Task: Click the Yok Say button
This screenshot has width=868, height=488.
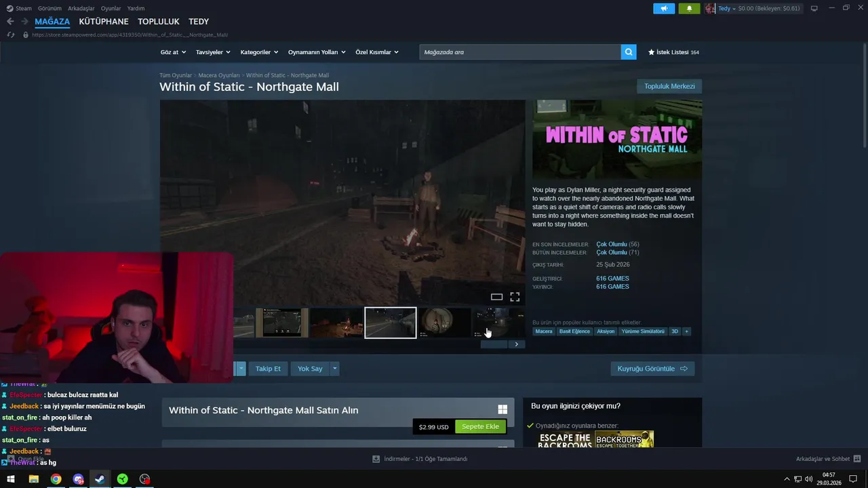Action: coord(310,369)
